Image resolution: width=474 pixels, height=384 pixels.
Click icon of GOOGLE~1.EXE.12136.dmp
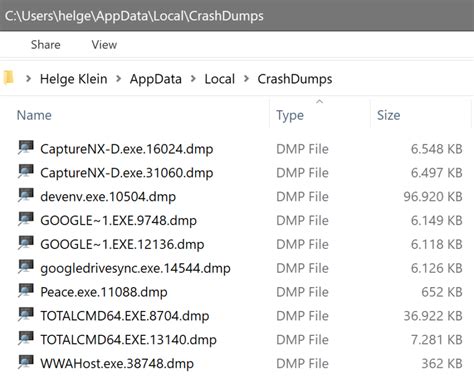coord(26,243)
